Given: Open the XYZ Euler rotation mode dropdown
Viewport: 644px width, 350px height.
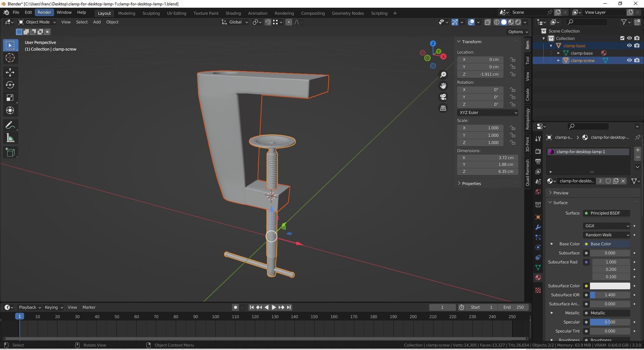Looking at the screenshot, I should 488,113.
